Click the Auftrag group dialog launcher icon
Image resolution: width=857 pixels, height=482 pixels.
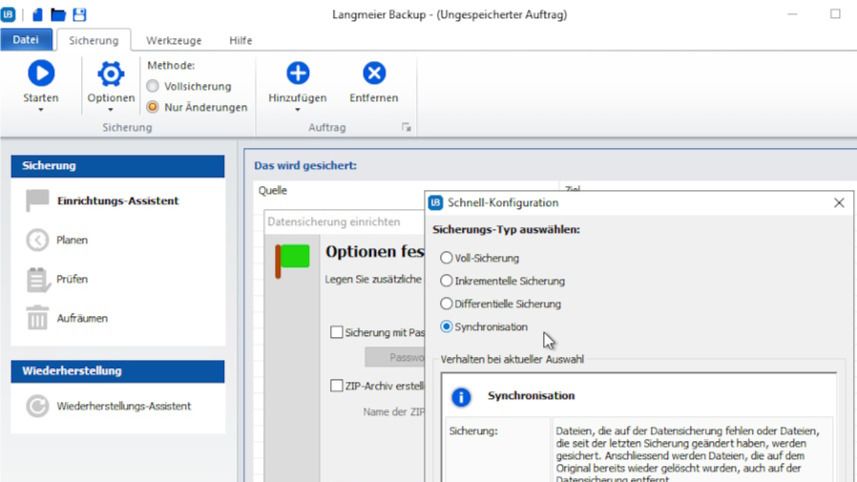[x=406, y=127]
